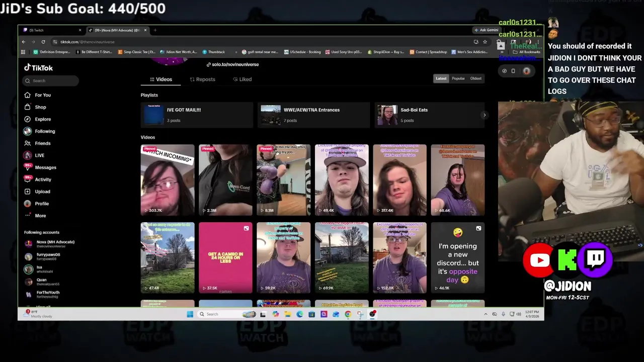
Task: Open Google Chrome from the taskbar
Action: pyautogui.click(x=348, y=314)
